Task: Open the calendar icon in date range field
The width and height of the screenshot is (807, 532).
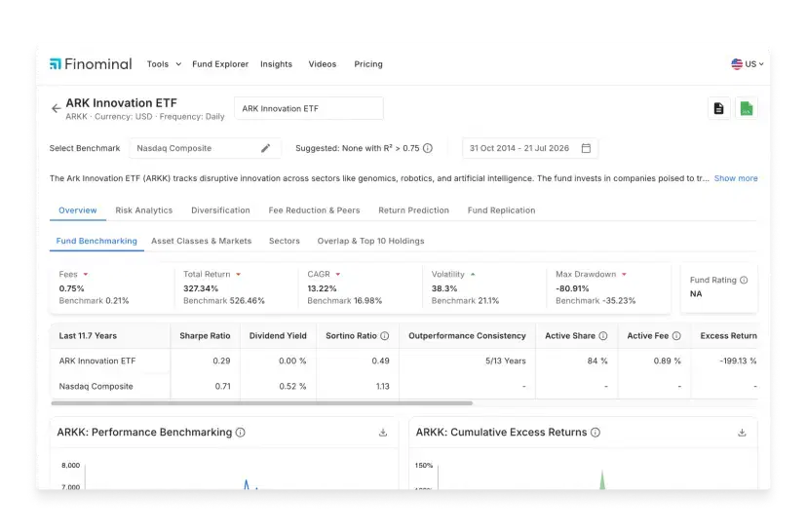Action: [x=586, y=148]
